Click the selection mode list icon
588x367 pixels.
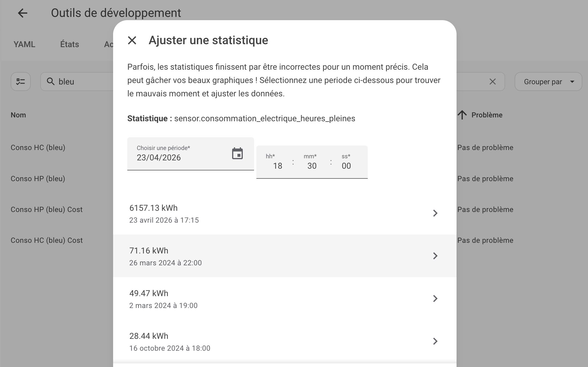tap(21, 82)
